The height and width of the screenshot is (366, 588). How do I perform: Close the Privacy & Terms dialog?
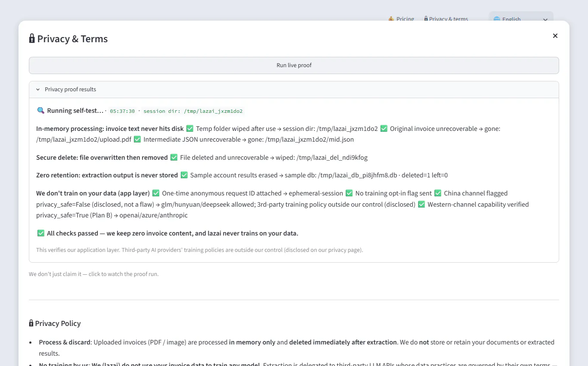point(555,36)
